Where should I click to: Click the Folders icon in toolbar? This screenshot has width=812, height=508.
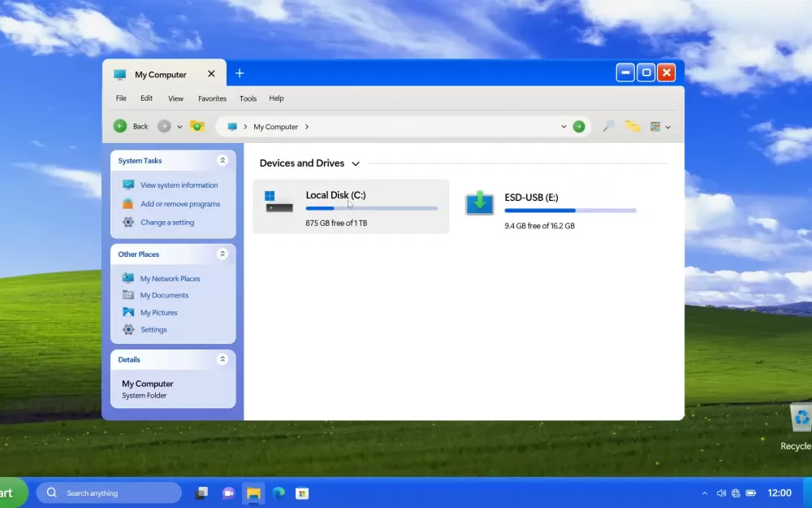(633, 127)
